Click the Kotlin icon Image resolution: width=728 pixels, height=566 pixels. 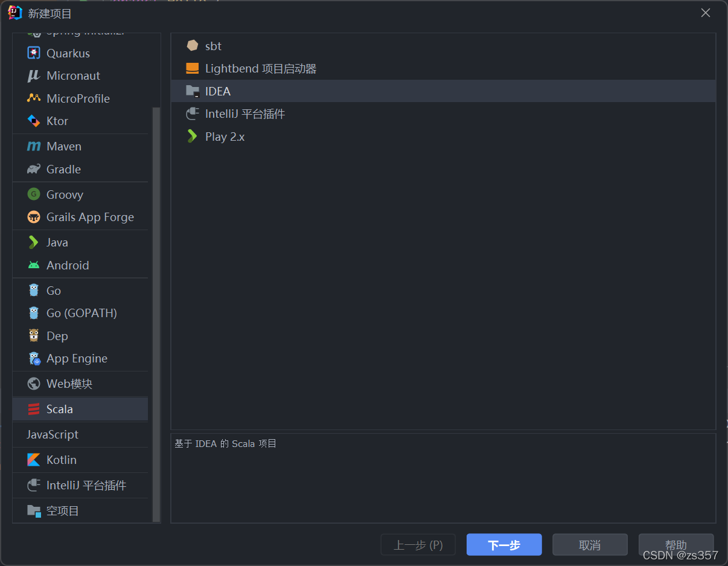(x=34, y=460)
